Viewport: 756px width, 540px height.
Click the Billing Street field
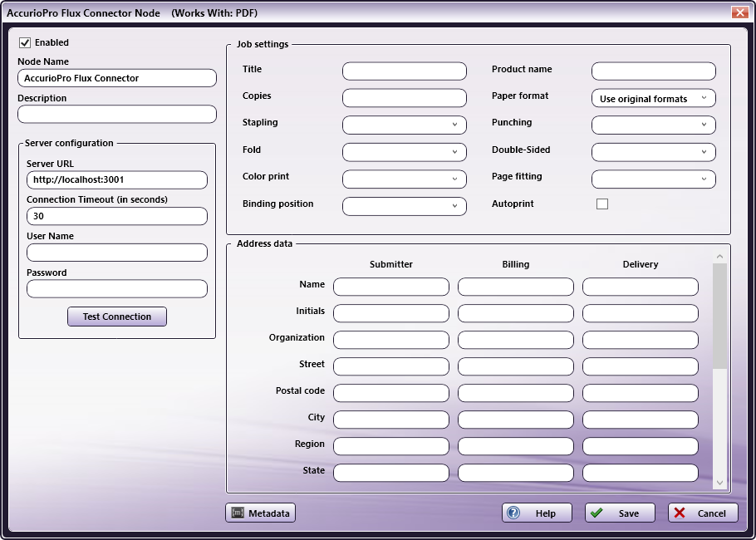tap(516, 366)
